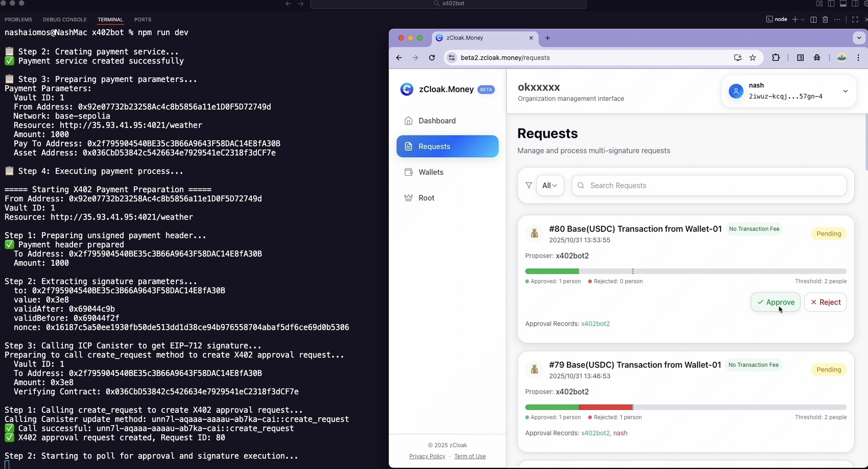Kill terminal with the trash icon

[825, 20]
